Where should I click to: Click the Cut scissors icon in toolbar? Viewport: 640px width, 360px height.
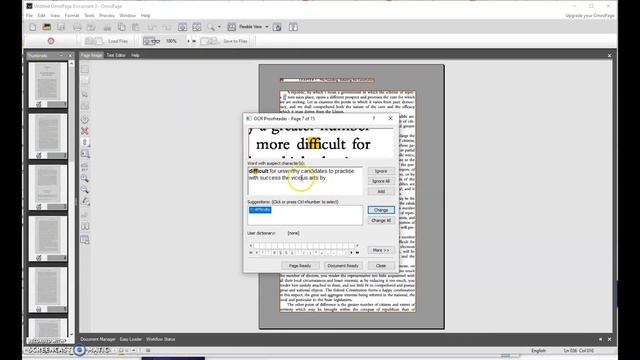[x=107, y=27]
